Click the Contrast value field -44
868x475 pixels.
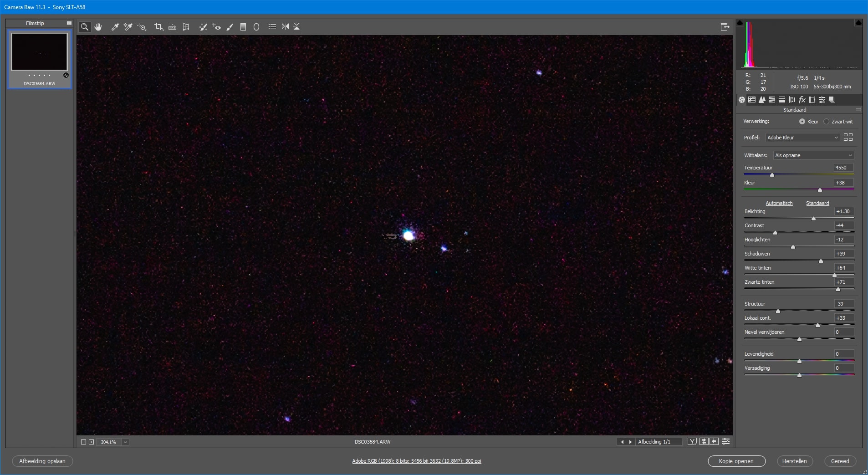coord(843,225)
